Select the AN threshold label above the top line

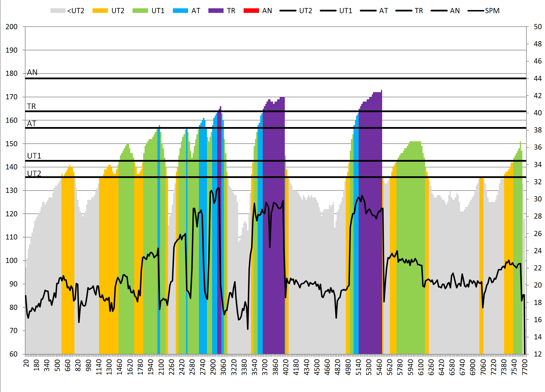(x=32, y=72)
